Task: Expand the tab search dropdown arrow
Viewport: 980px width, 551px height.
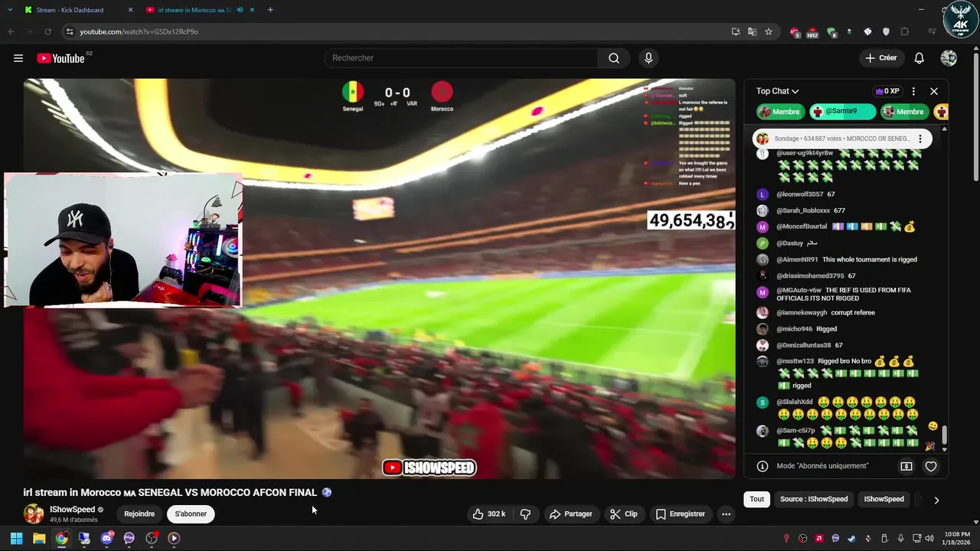Action: coord(10,10)
